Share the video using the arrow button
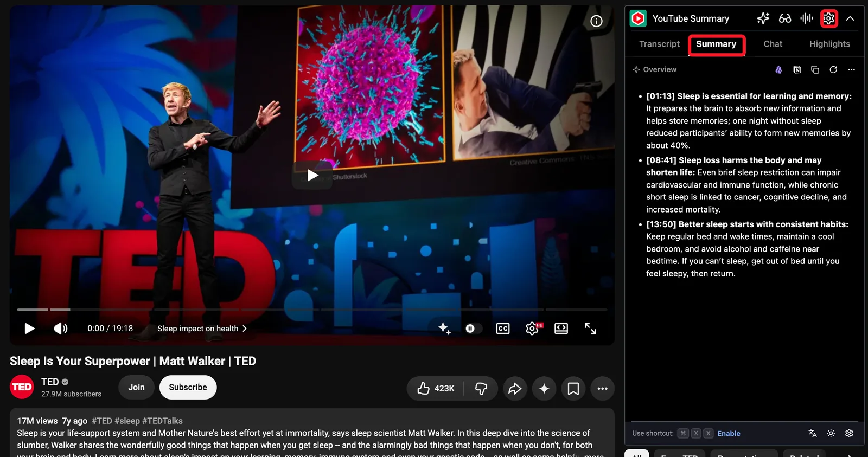This screenshot has width=868, height=457. click(514, 388)
